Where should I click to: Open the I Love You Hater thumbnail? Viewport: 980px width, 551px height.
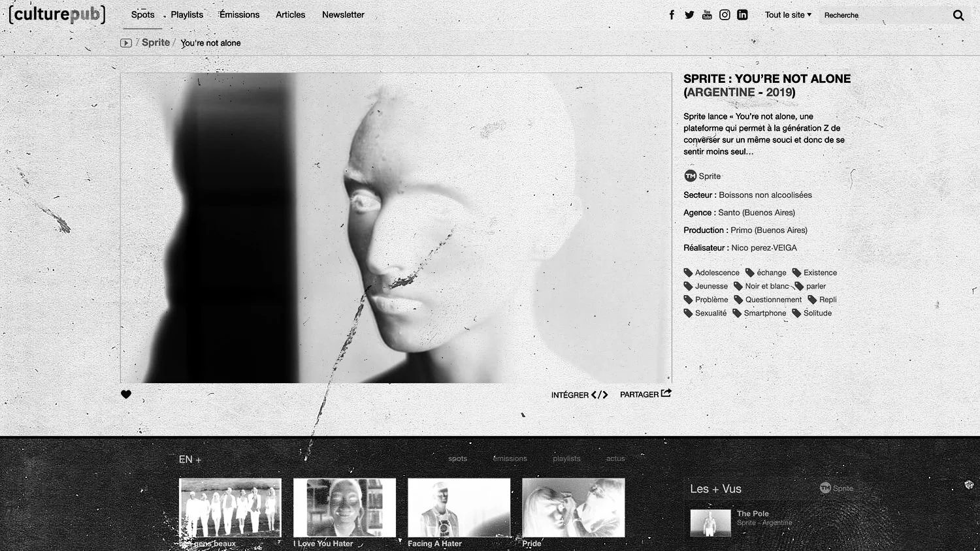[x=344, y=508]
